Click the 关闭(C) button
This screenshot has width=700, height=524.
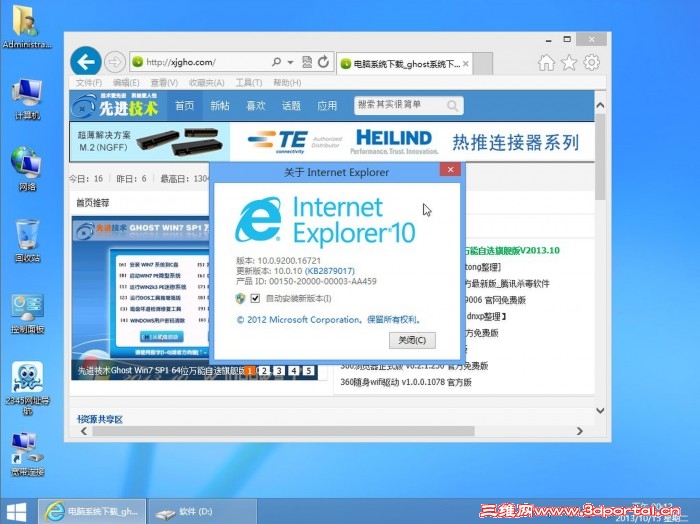(x=412, y=340)
